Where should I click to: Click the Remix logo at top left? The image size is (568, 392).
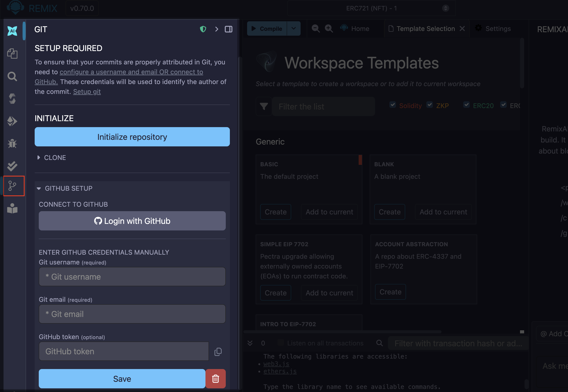coord(15,7)
